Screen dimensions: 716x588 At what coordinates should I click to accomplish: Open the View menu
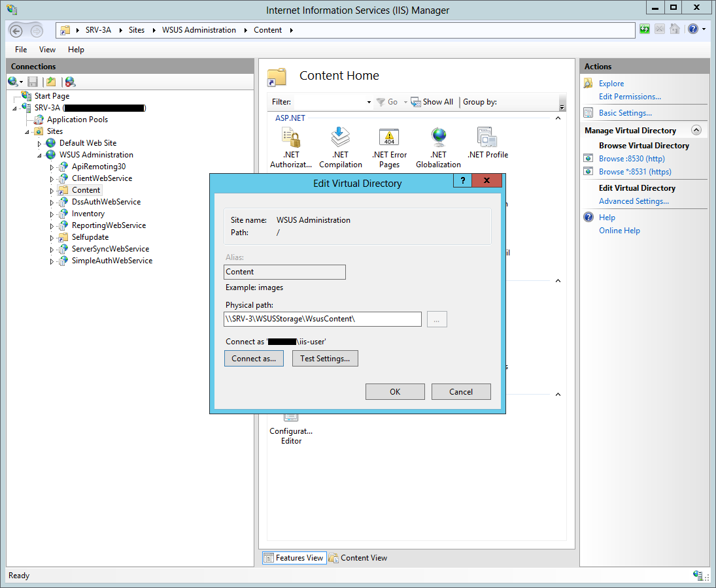(x=47, y=49)
